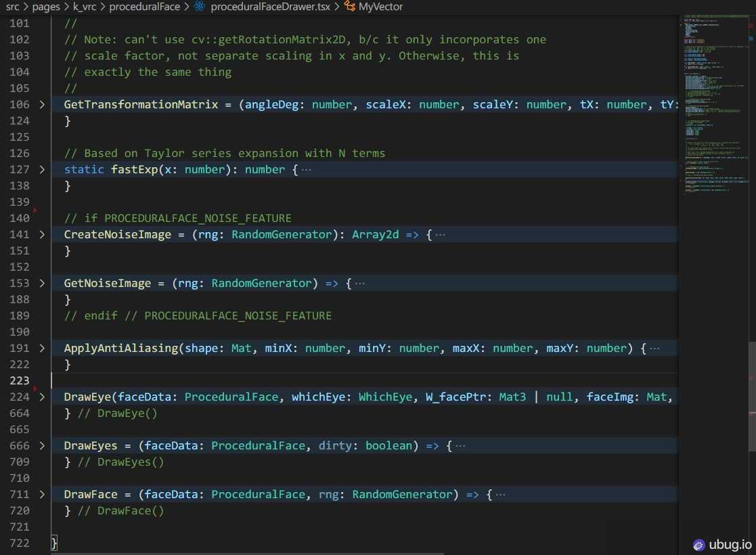Open the src breadcrumb segment
The height and width of the screenshot is (555, 756).
12,7
